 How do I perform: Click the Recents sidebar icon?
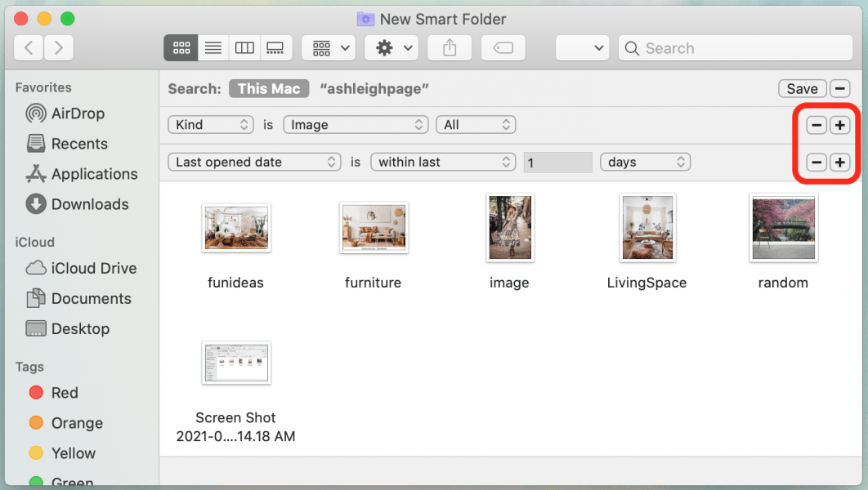click(36, 144)
